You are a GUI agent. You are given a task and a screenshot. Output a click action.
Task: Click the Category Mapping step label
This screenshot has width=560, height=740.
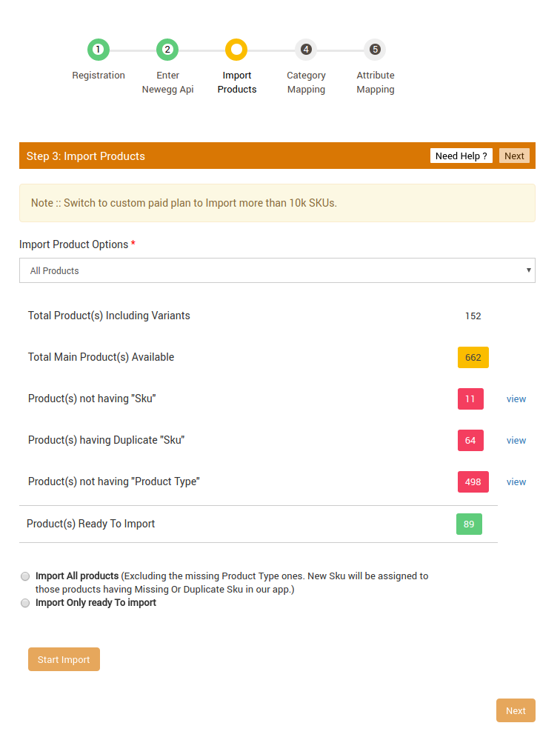click(306, 82)
